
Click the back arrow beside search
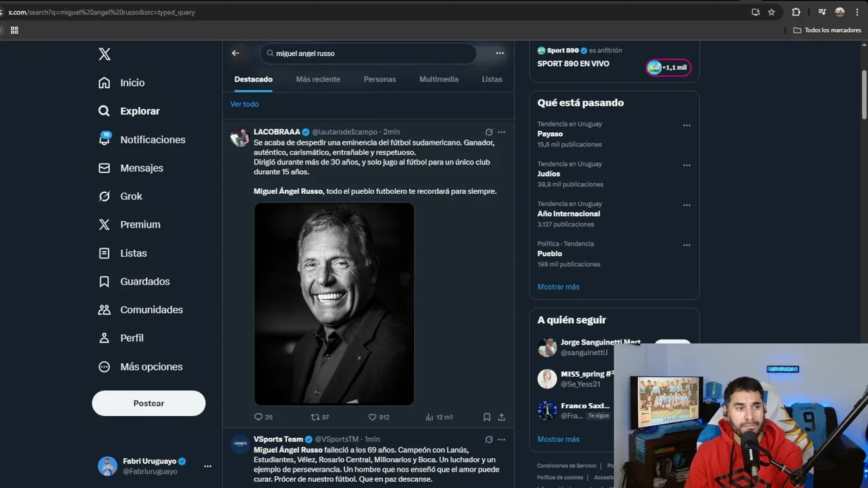point(235,53)
